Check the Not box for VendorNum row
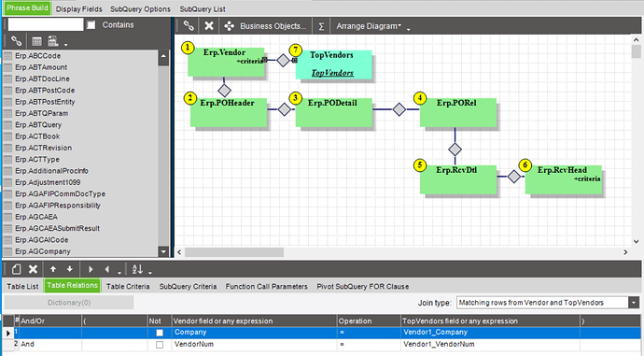Image resolution: width=644 pixels, height=356 pixels. tap(160, 345)
